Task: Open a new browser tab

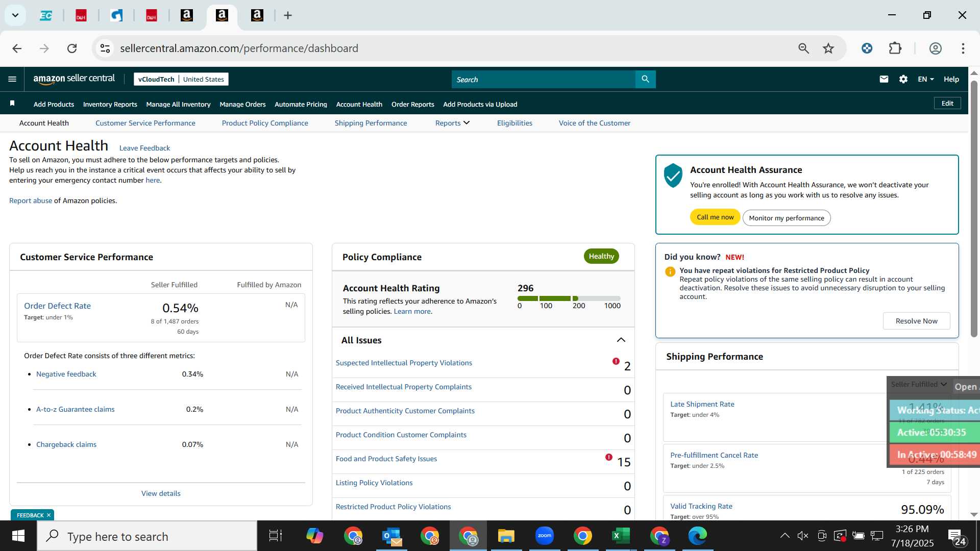Action: [288, 15]
